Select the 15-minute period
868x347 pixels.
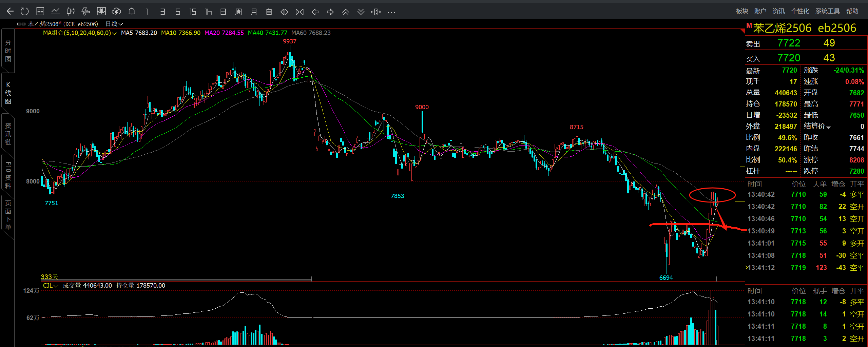click(x=193, y=12)
